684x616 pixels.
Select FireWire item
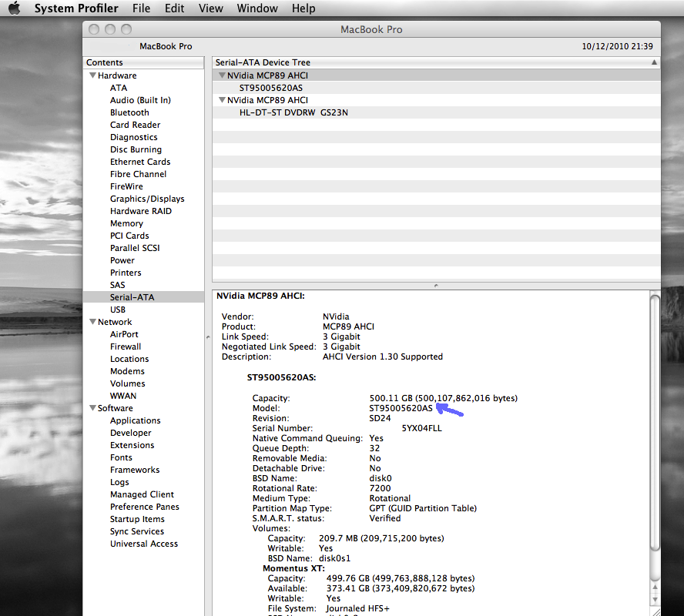tap(126, 186)
